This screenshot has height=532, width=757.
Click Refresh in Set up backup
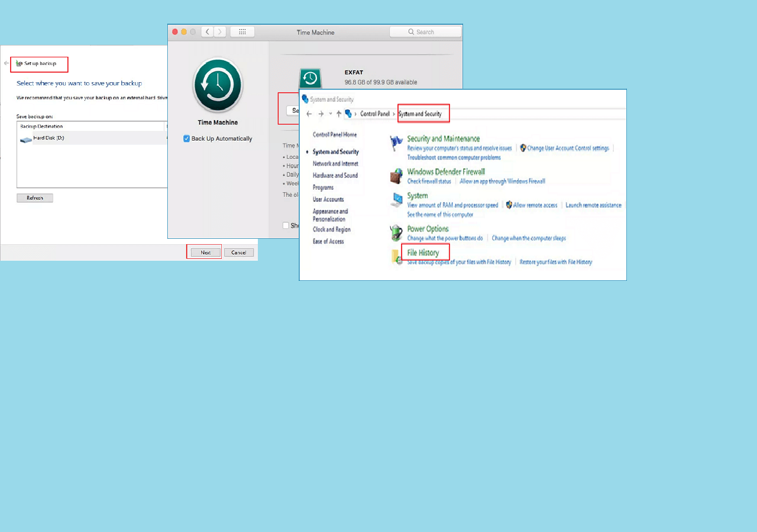pos(35,198)
